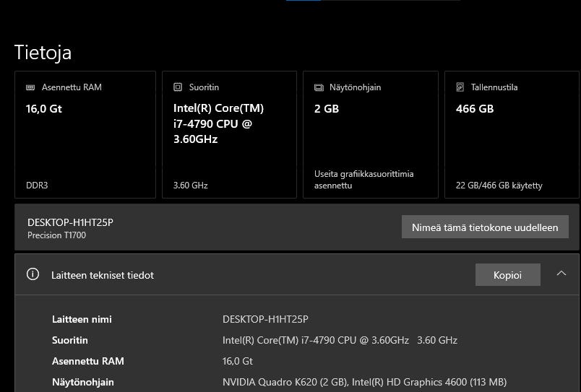Viewport: 581px width, 392px height.
Task: Click Näytönohjain row label in specs list
Action: point(82,382)
